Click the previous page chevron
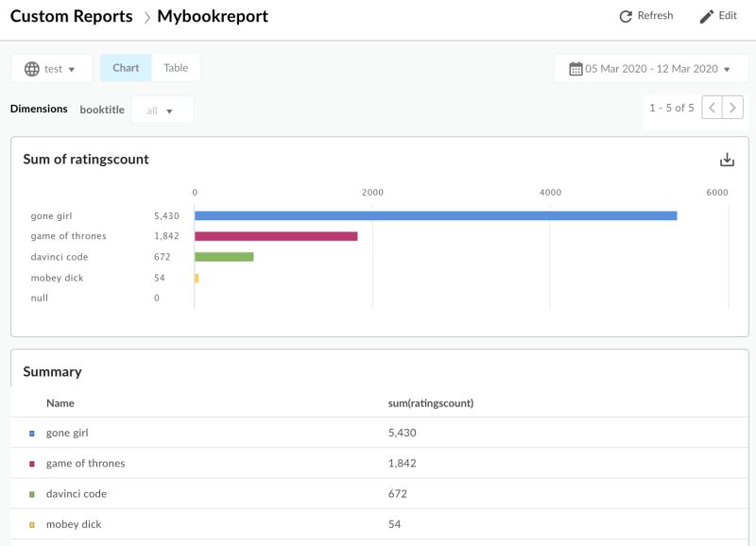756x546 pixels. 710,107
